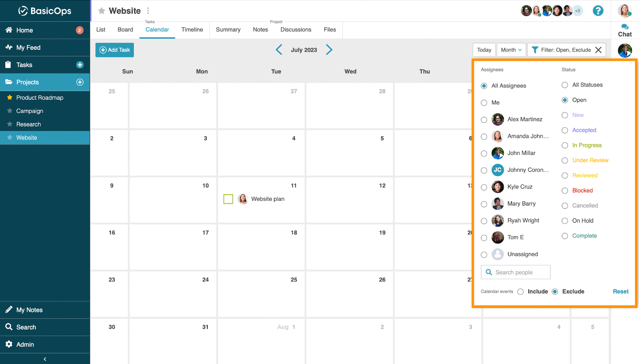639x364 pixels.
Task: Go to next month with right arrow
Action: 329,50
